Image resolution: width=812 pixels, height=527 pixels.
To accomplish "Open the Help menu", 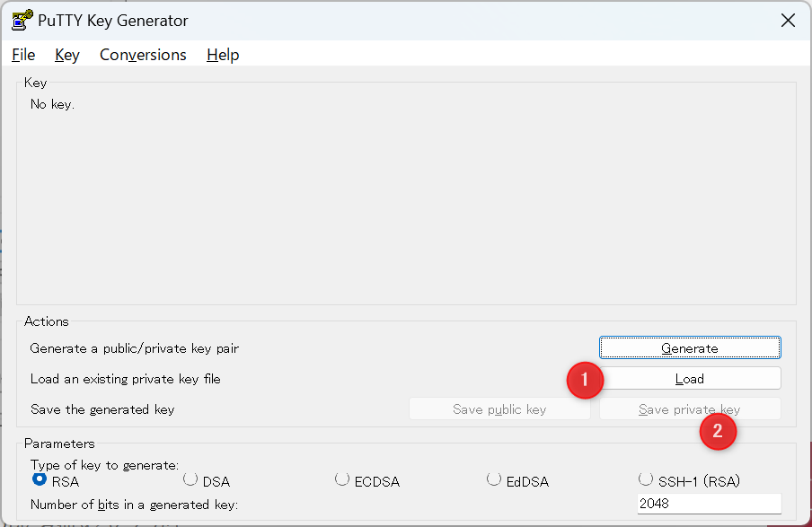I will [223, 55].
